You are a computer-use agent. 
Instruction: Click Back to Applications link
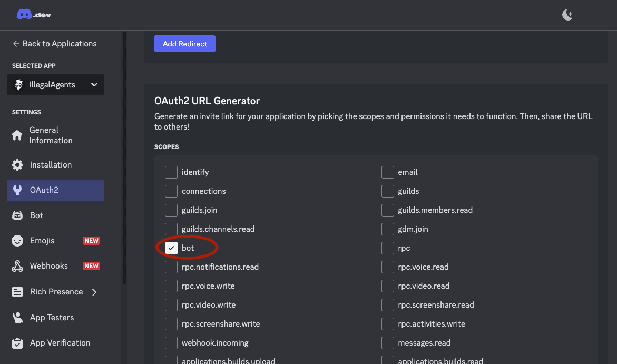pos(55,44)
